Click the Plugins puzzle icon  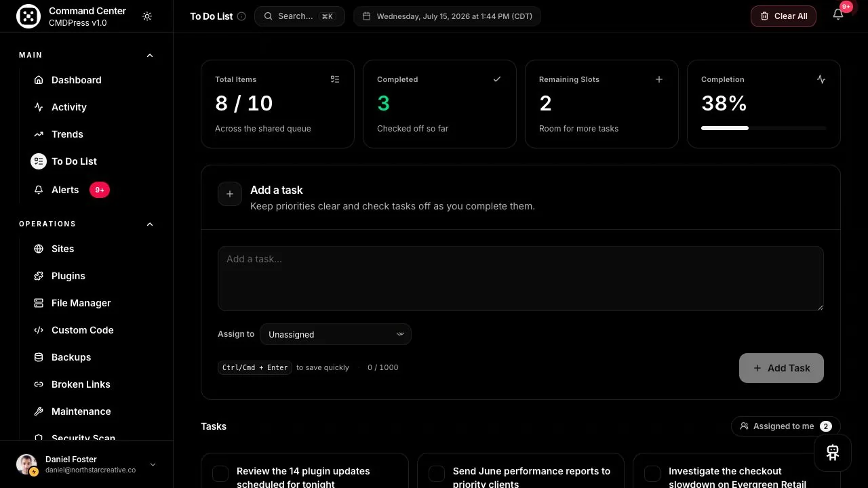[x=39, y=276]
